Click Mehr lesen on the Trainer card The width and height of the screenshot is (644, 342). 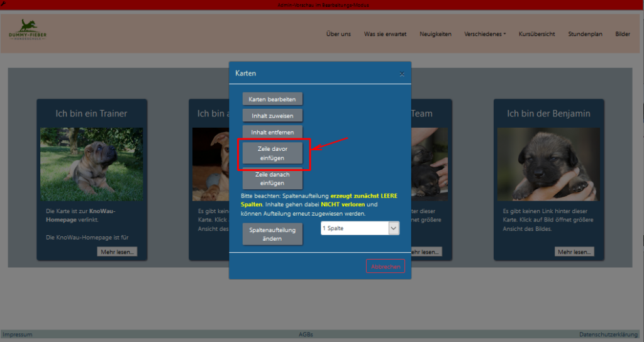point(117,252)
